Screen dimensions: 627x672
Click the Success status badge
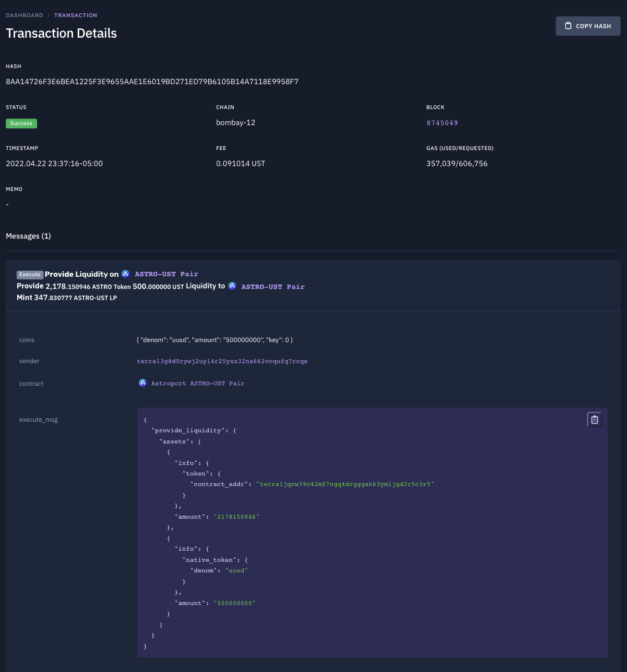click(21, 123)
